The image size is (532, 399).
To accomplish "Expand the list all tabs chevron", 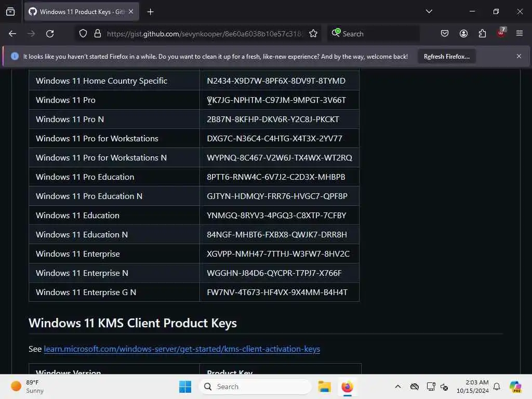I will point(429,11).
